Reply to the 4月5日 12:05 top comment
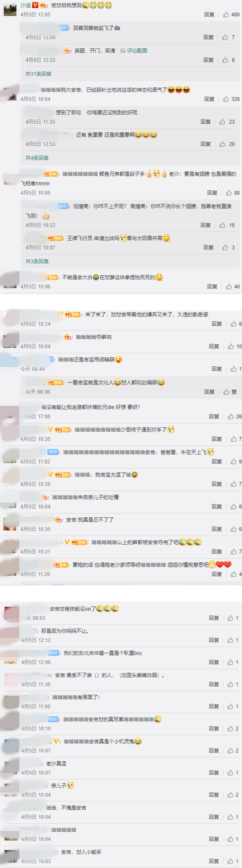 (x=209, y=14)
